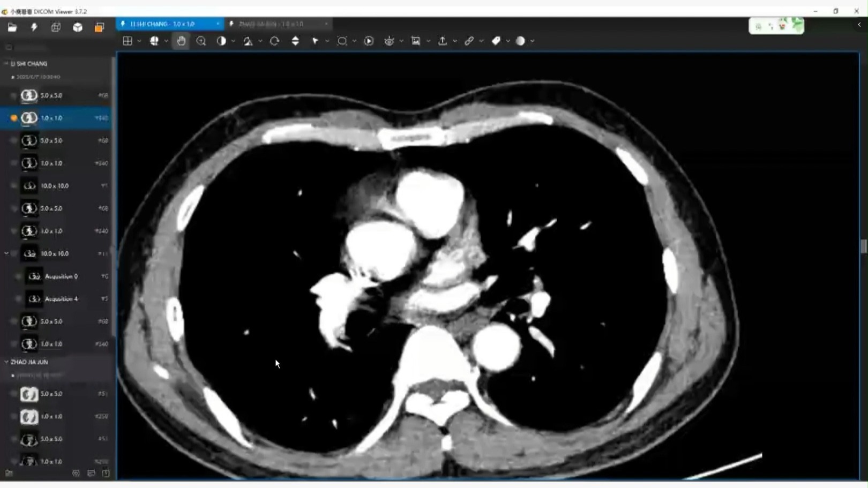
Task: Toggle the marker beside Acquisition 4
Action: (19, 299)
